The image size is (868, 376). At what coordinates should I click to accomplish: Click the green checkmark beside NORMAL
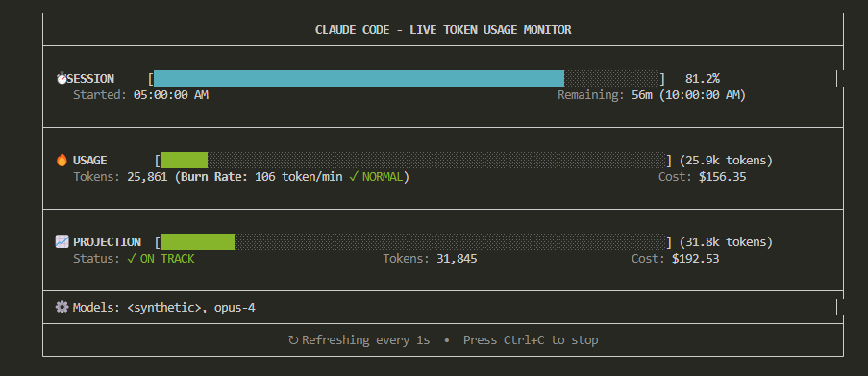(353, 177)
